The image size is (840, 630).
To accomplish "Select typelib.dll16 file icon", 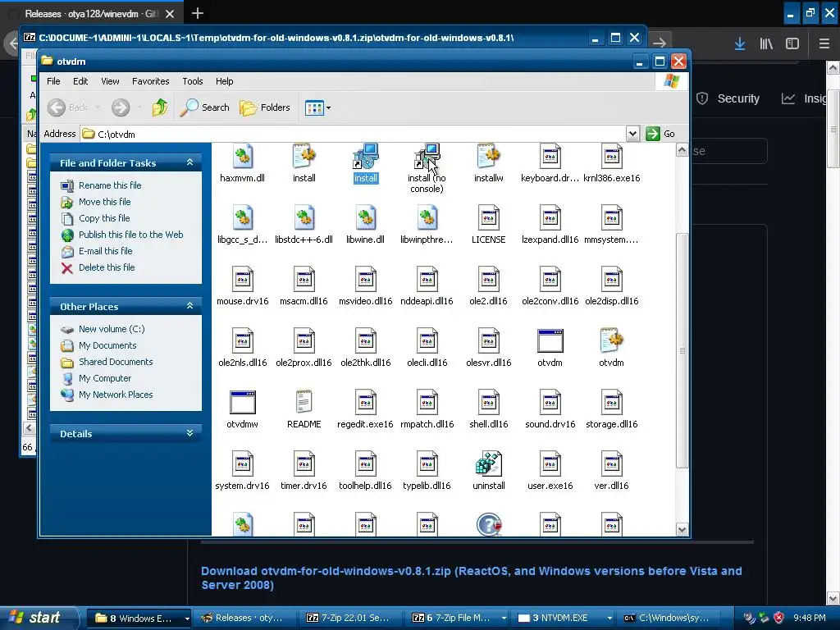I will [x=427, y=464].
